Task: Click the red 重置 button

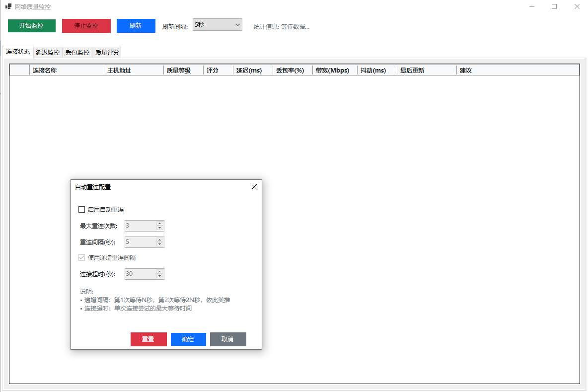Action: (x=148, y=339)
